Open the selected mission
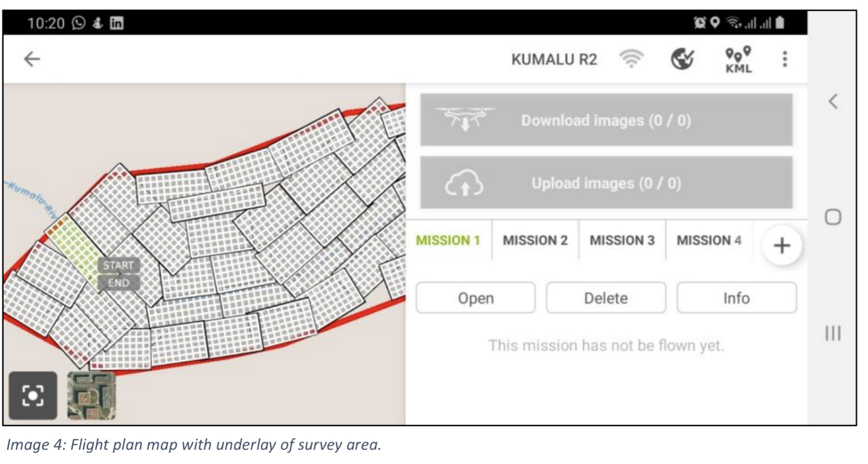The image size is (868, 464). 476,298
